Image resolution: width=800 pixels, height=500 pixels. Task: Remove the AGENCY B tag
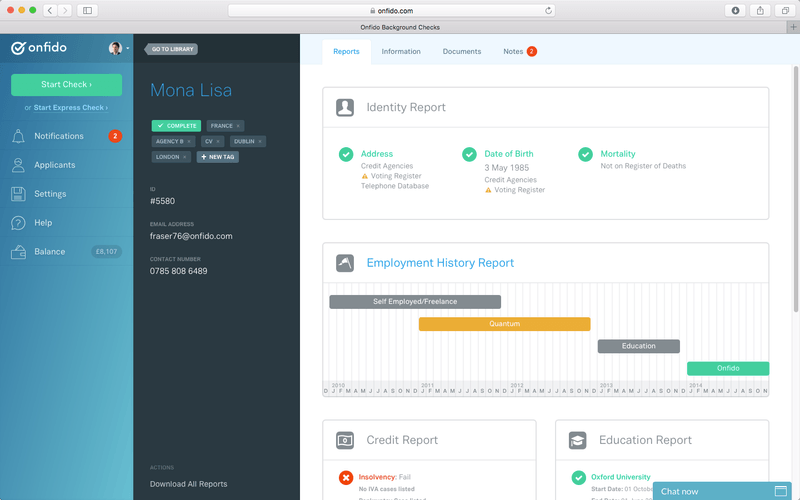(x=189, y=141)
